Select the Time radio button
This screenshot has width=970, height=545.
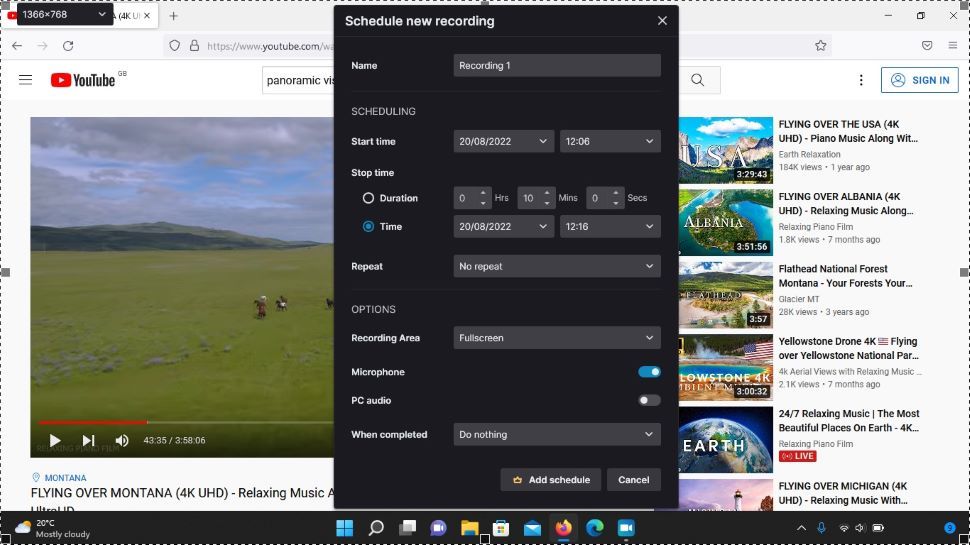tap(368, 226)
